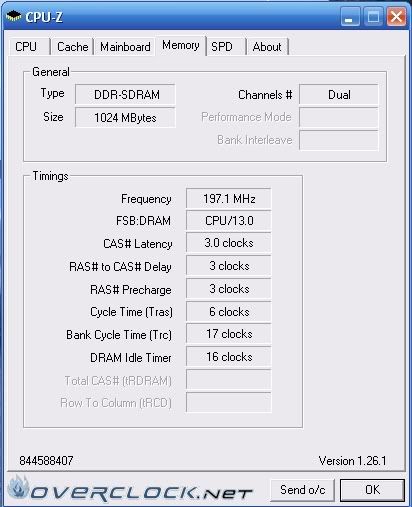Click the OVERCLOCK.NET banner text

[141, 493]
